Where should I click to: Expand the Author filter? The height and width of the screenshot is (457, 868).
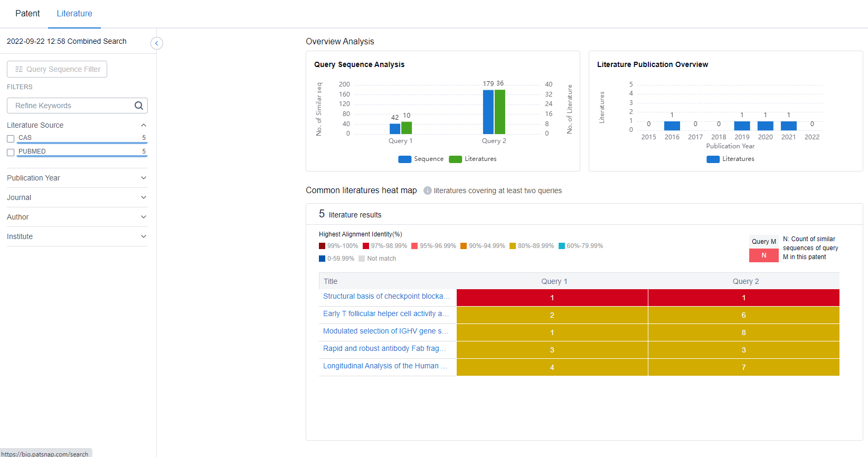coord(144,217)
